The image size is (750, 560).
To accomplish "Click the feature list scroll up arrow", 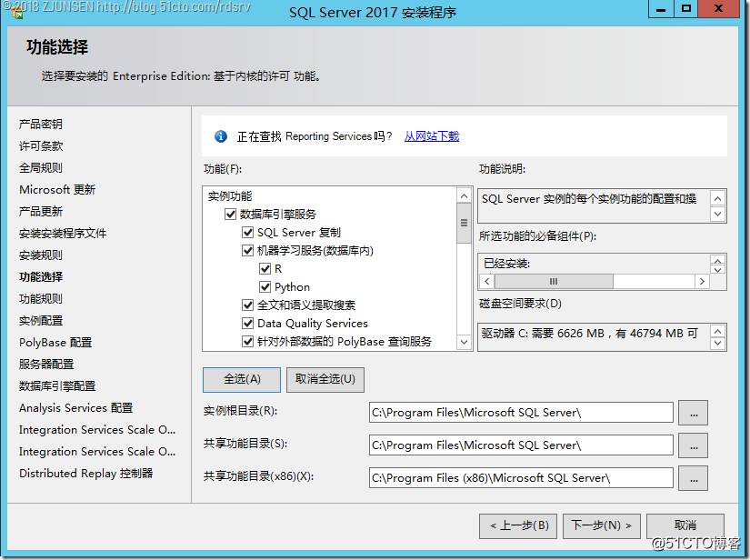I will point(464,195).
